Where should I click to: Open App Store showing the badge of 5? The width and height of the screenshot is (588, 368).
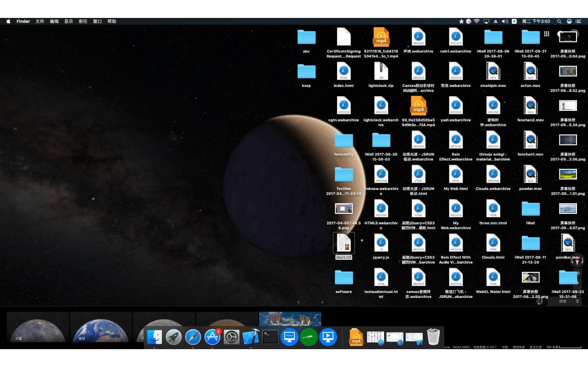(x=212, y=337)
